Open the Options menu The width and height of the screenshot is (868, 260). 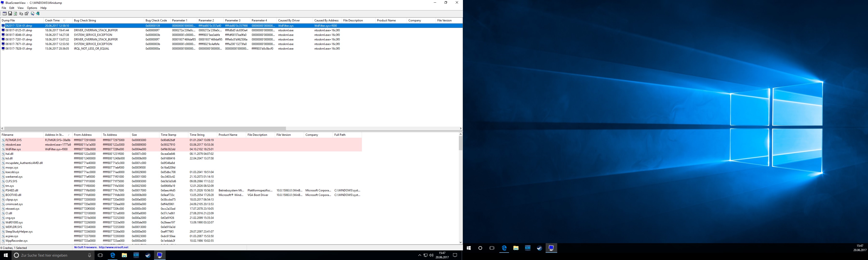32,8
